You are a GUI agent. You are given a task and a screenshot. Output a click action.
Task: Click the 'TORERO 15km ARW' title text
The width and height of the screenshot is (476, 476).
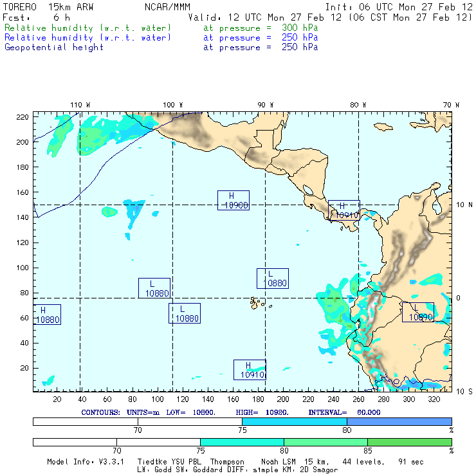[48, 7]
